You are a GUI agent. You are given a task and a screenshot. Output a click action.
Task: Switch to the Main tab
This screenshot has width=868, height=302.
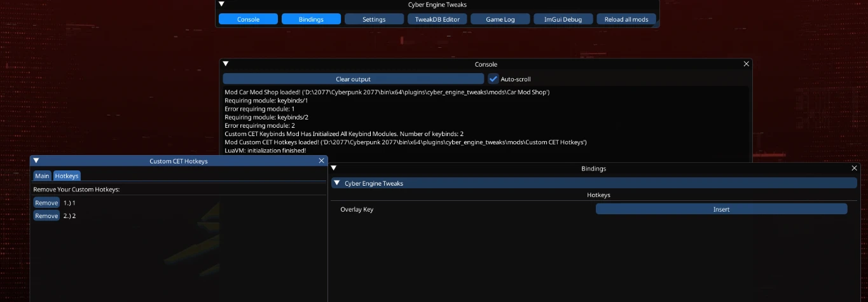(x=42, y=175)
